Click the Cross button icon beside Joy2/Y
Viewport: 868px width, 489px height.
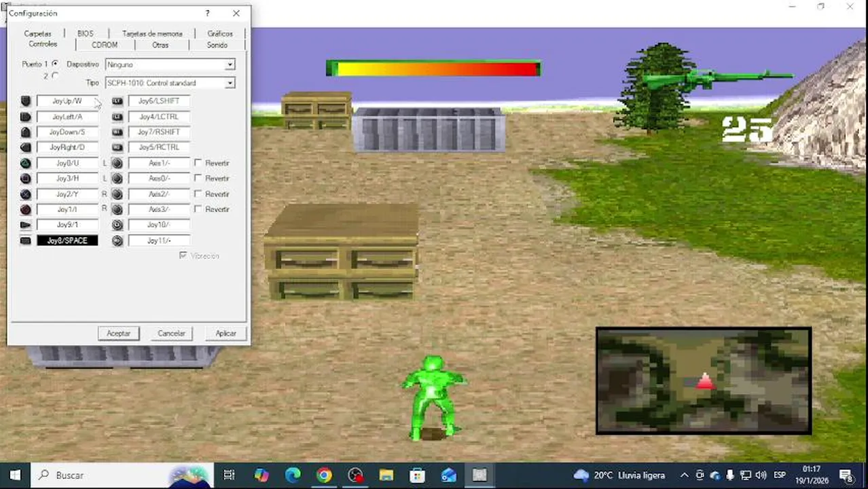[x=26, y=194]
